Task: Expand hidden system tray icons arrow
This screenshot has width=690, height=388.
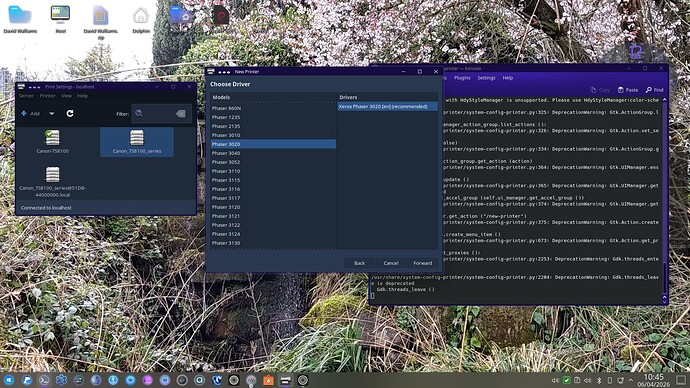Action: point(631,380)
